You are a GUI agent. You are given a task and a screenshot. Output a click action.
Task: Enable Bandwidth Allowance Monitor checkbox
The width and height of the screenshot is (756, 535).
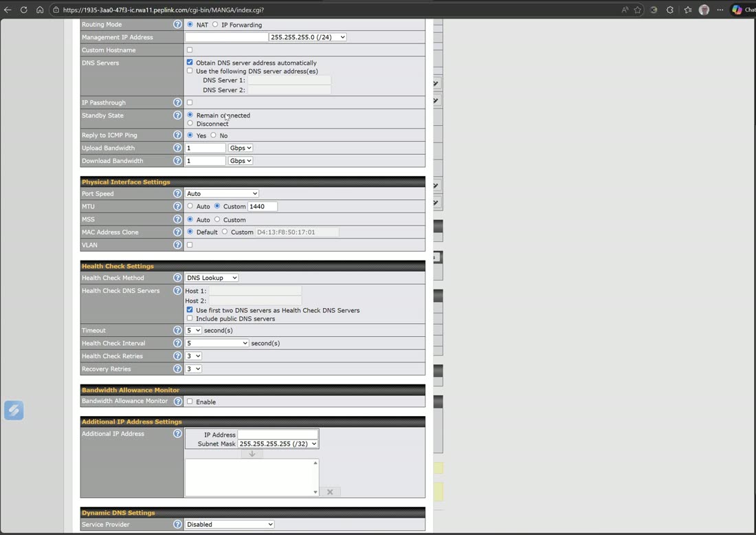tap(190, 401)
